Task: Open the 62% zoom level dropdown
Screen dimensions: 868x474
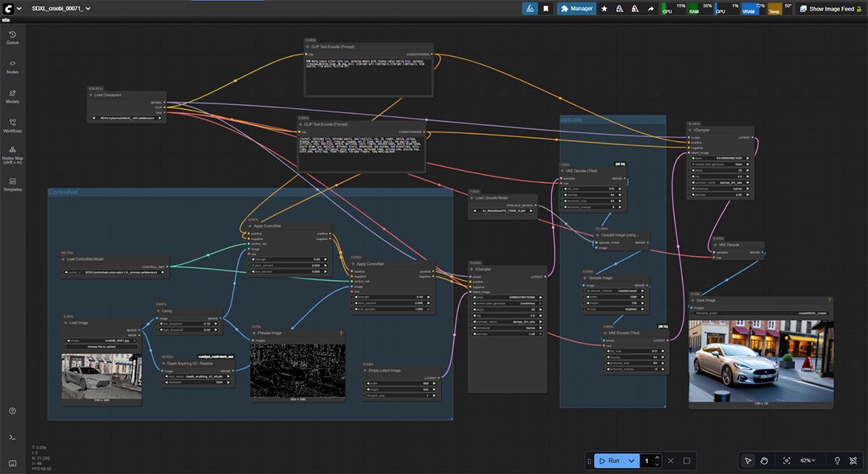Action: tap(809, 461)
